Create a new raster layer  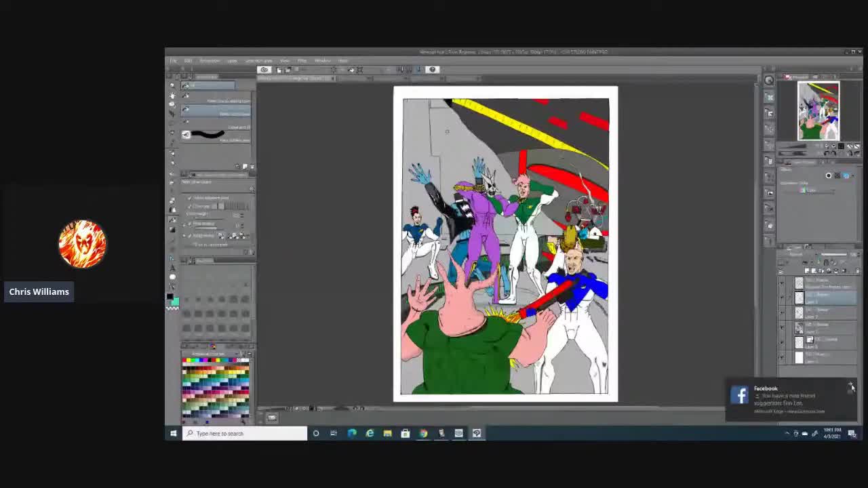point(807,270)
